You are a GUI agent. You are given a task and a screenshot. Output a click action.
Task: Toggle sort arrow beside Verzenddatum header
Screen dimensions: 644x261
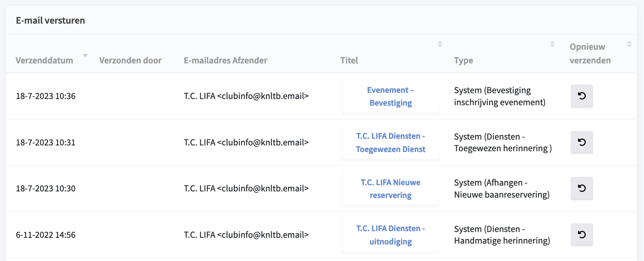pyautogui.click(x=85, y=55)
